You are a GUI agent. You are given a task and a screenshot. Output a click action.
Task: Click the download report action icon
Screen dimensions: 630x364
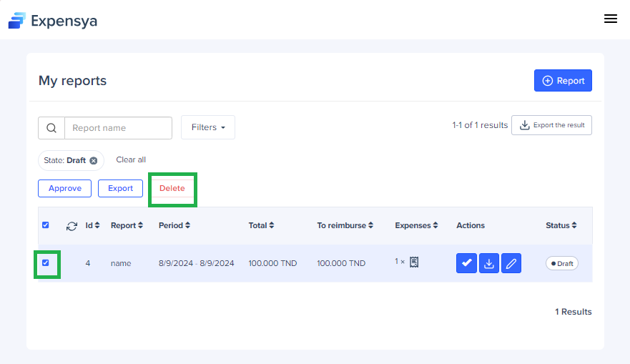click(489, 263)
